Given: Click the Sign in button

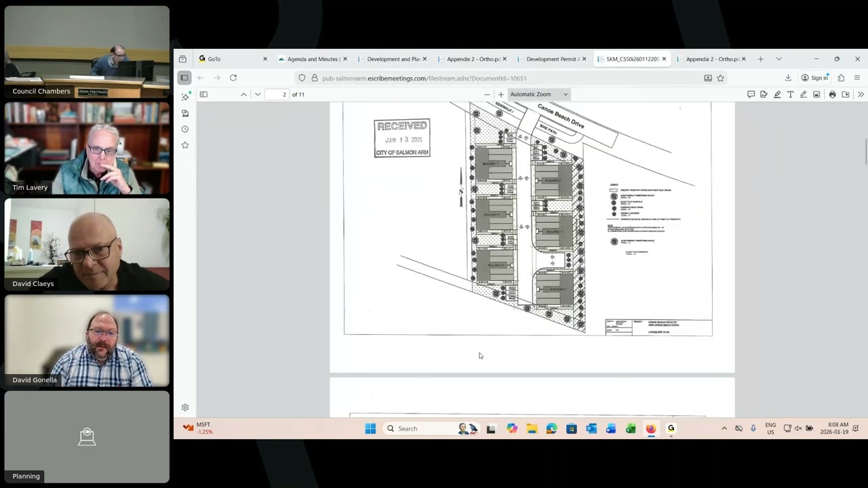Looking at the screenshot, I should coord(814,78).
